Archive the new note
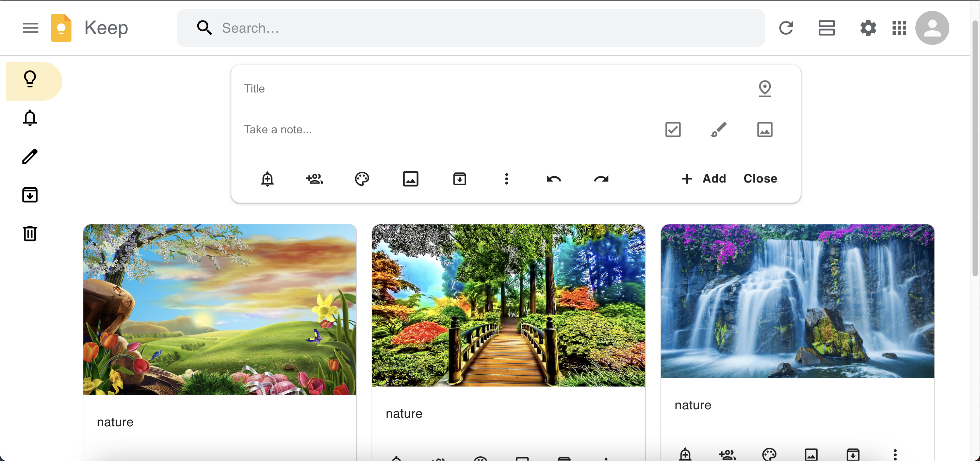The width and height of the screenshot is (980, 461). click(460, 178)
